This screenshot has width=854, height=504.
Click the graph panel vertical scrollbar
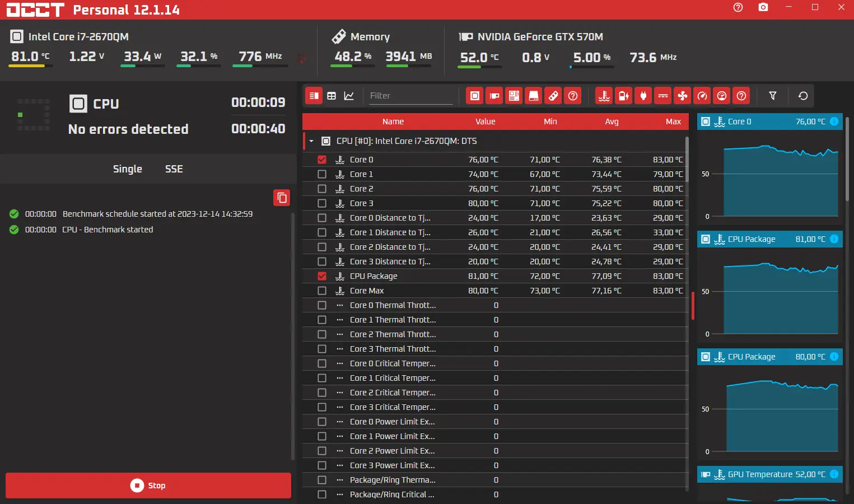pyautogui.click(x=846, y=158)
